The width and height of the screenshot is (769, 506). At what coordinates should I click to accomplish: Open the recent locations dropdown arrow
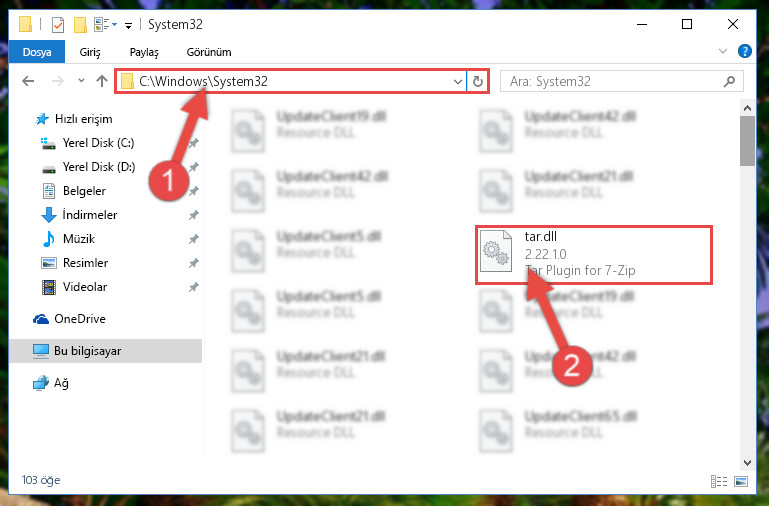pyautogui.click(x=81, y=80)
